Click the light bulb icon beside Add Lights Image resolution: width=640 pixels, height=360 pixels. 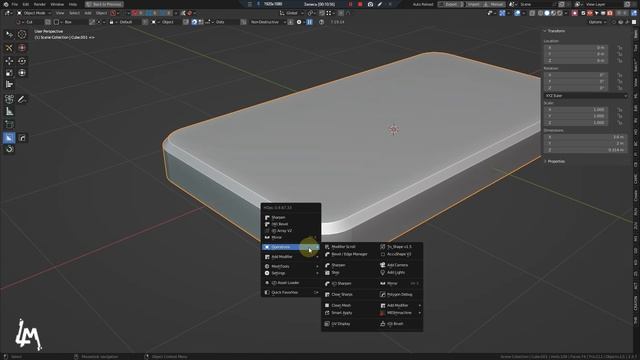pyautogui.click(x=382, y=272)
